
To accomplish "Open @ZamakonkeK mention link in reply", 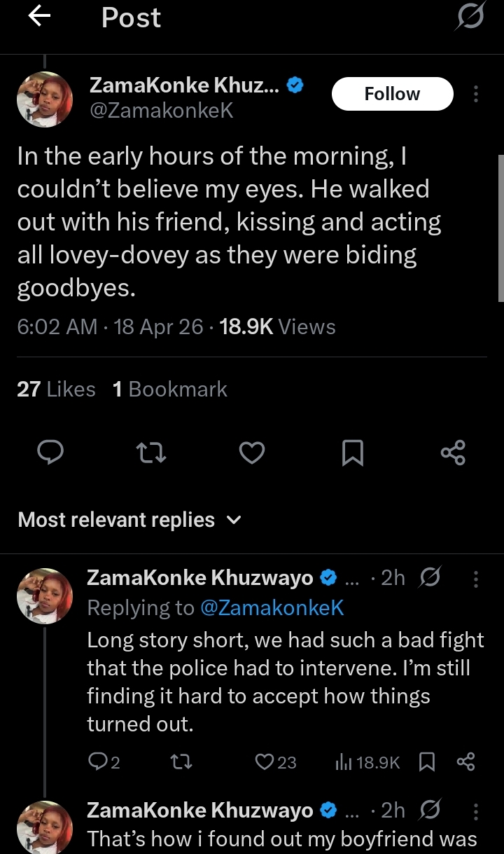I will [272, 607].
